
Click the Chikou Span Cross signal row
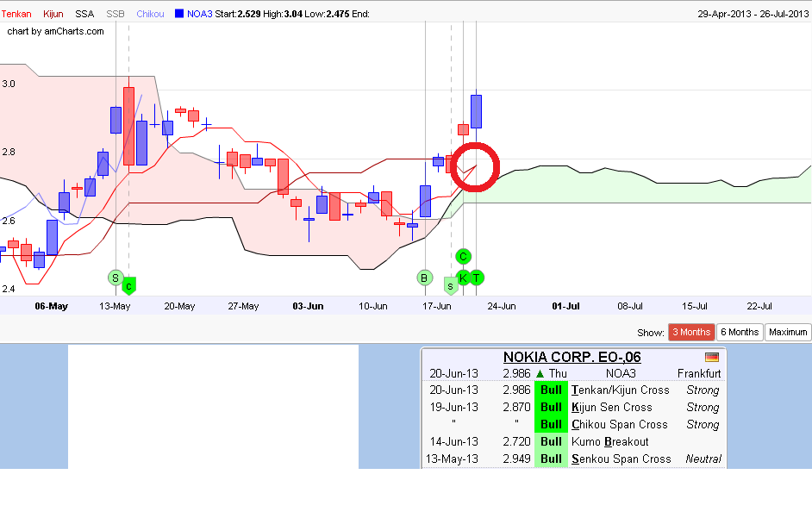[x=573, y=424]
